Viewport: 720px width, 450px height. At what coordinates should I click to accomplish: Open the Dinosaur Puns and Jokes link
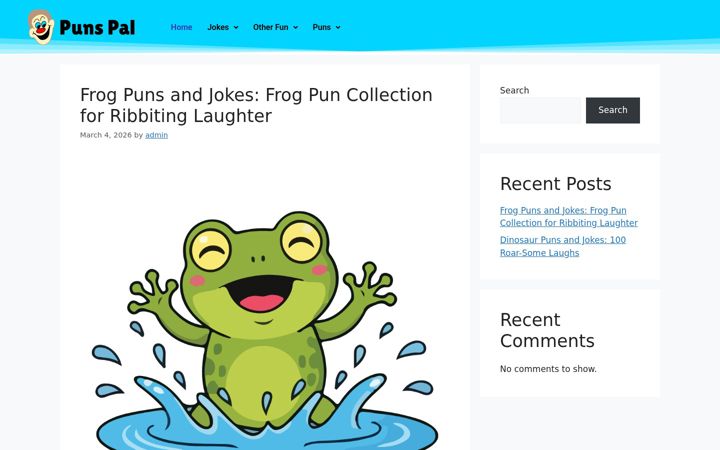tap(563, 246)
